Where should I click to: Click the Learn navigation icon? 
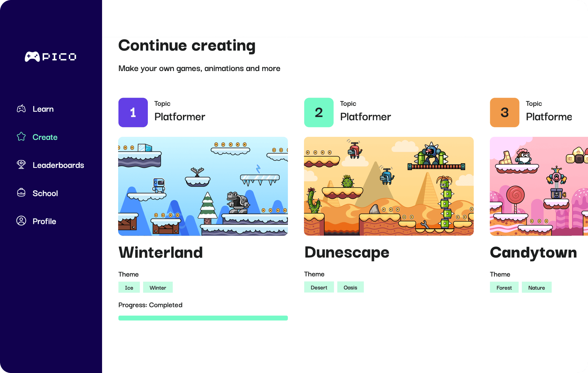coord(21,109)
